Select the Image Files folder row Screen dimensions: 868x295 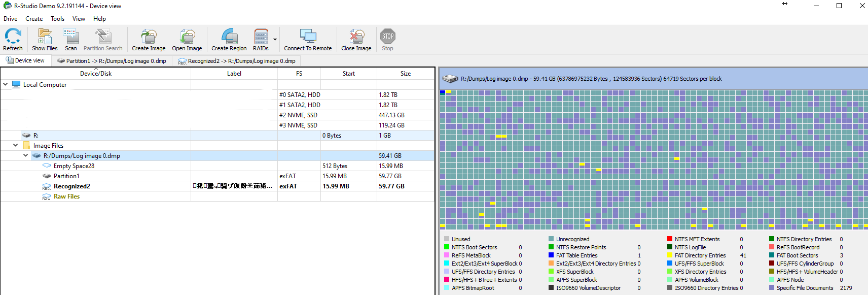point(217,146)
